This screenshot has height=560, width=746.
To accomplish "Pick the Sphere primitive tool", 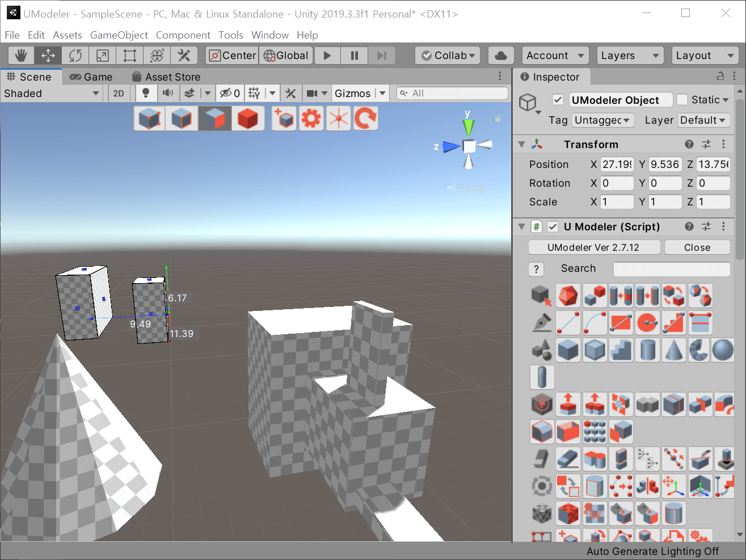I will click(x=723, y=350).
